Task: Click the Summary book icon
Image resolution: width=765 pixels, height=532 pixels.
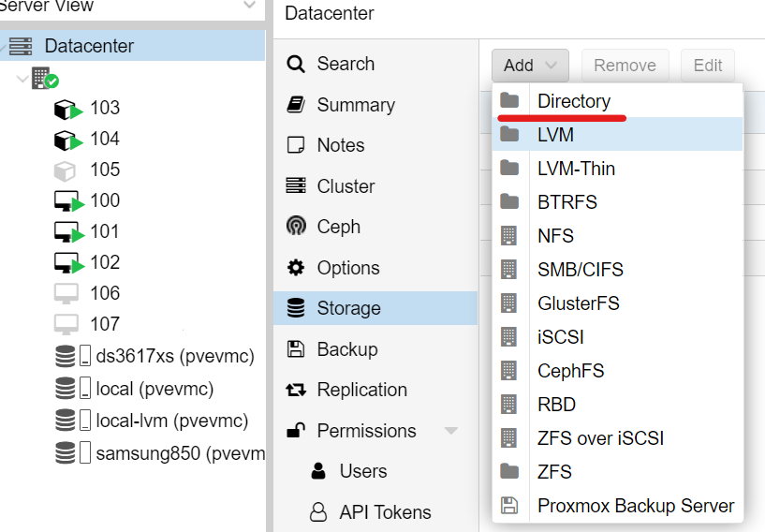Action: tap(296, 105)
